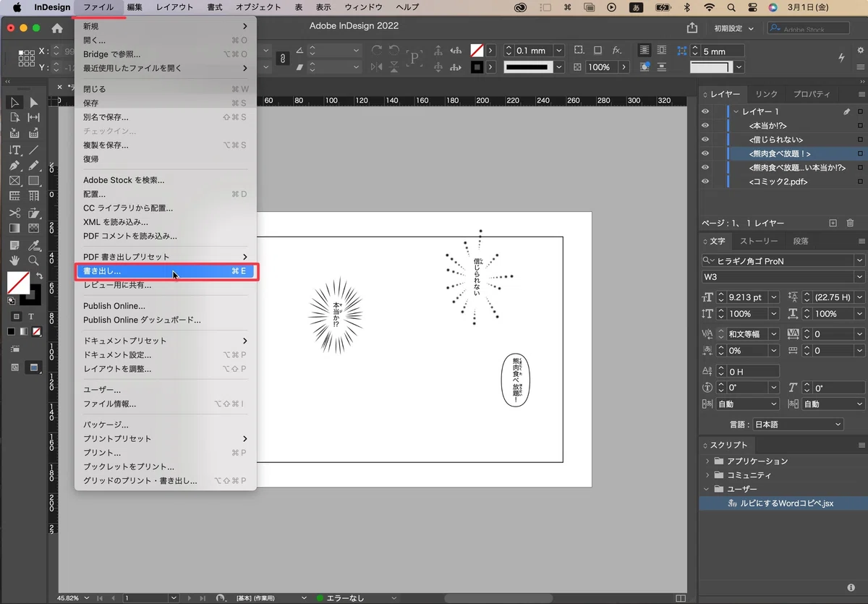Image resolution: width=868 pixels, height=604 pixels.
Task: Click the lightning quick apply icon
Action: pyautogui.click(x=841, y=58)
